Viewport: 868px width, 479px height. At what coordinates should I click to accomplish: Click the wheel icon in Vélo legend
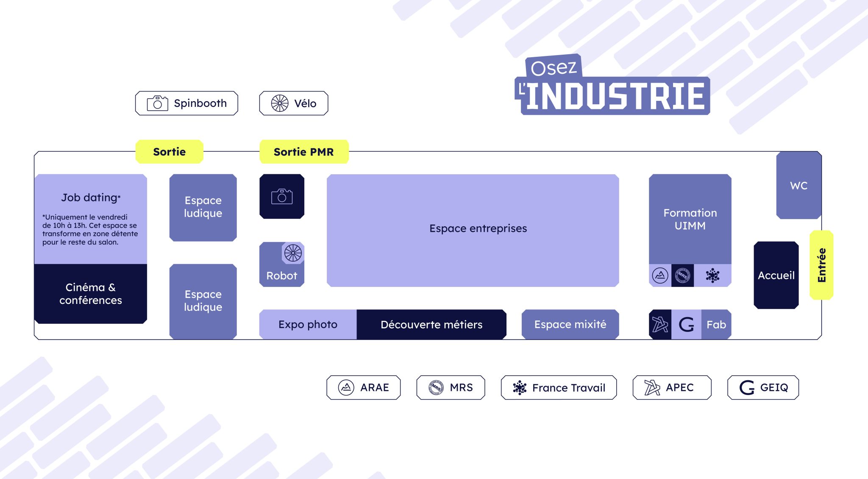(x=280, y=103)
